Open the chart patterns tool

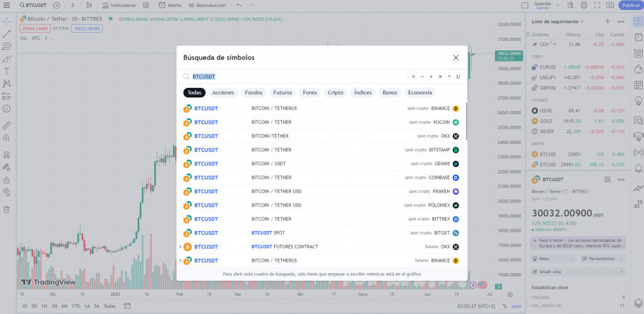tap(6, 84)
